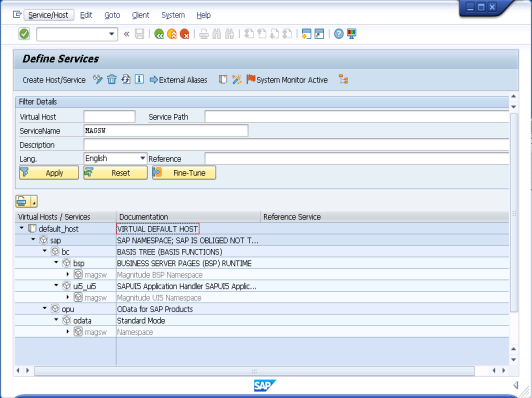Open the Lang. English dropdown
532x398 pixels.
coord(142,158)
